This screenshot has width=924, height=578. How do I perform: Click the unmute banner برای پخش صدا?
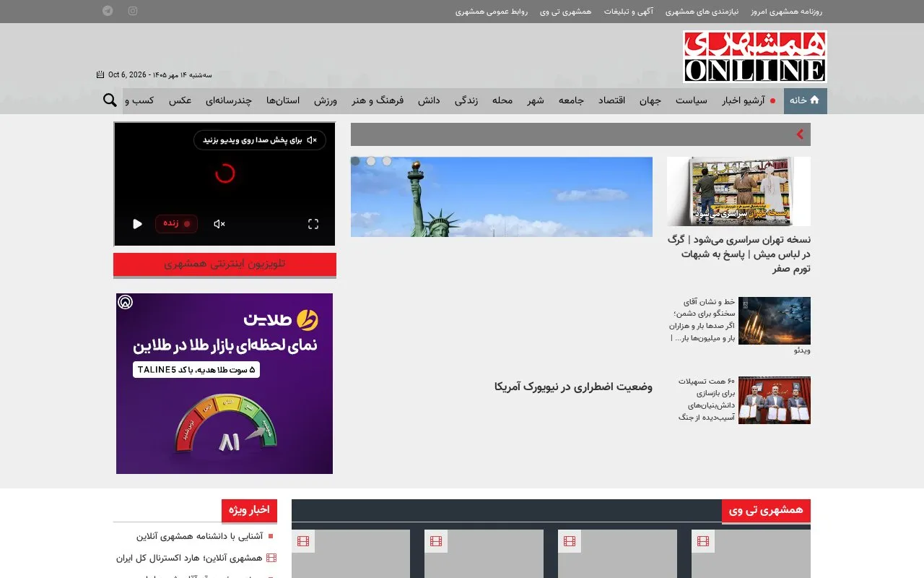point(260,140)
